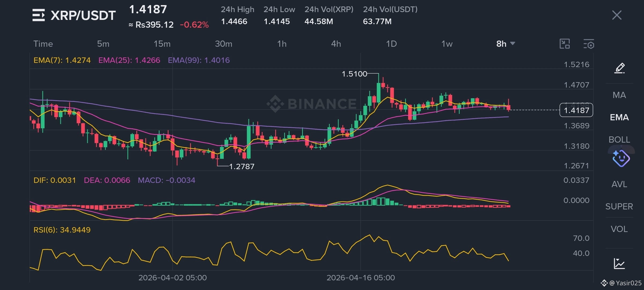Viewport: 644px width, 290px height.
Task: Click the ≈ Rs395.12 converted price
Action: point(151,25)
